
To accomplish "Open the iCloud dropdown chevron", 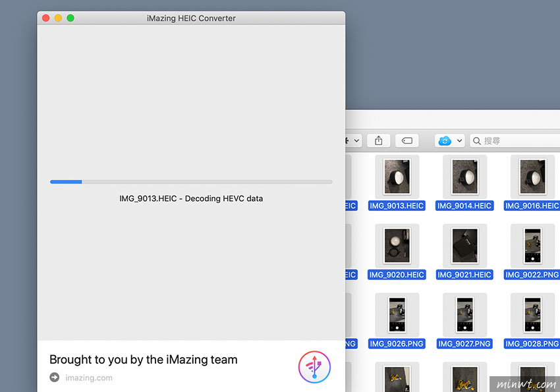I will tap(459, 141).
